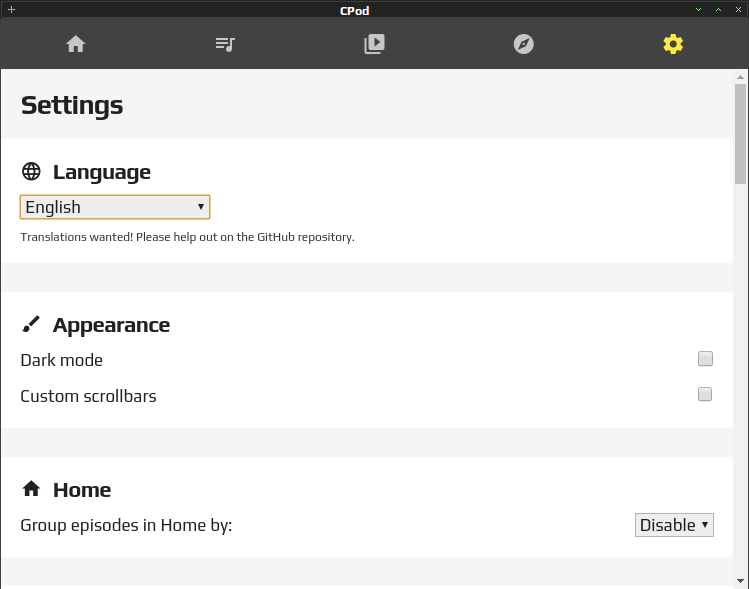
Task: Click the Settings page heading
Action: click(72, 105)
